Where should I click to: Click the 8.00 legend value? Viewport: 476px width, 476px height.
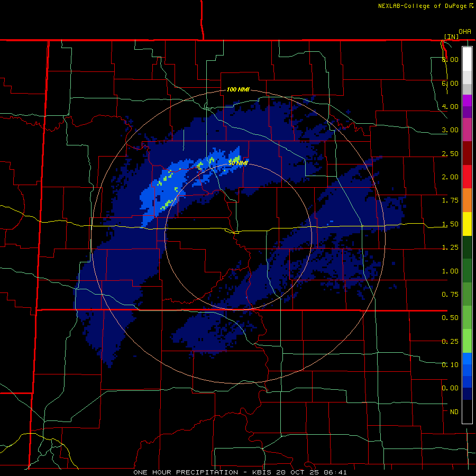[x=450, y=59]
